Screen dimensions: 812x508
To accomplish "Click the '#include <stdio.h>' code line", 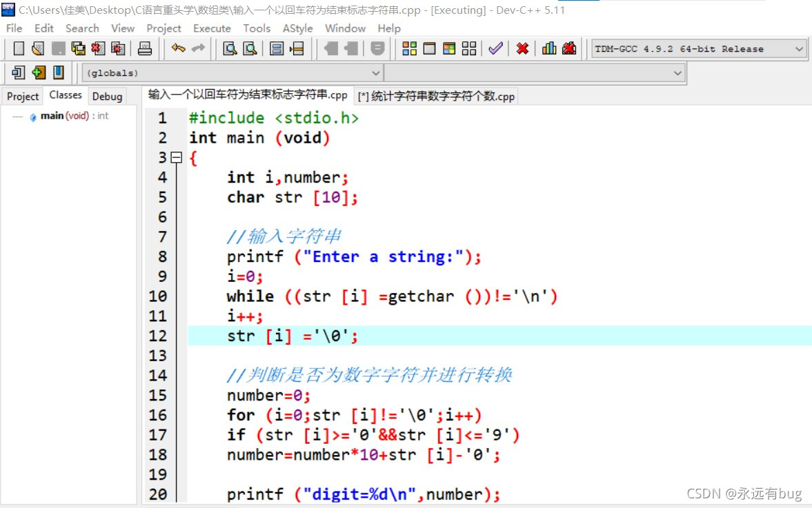I will 274,118.
